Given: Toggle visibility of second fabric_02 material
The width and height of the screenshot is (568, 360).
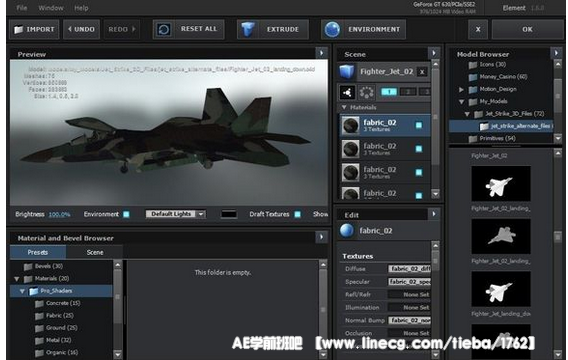Looking at the screenshot, I should 419,148.
